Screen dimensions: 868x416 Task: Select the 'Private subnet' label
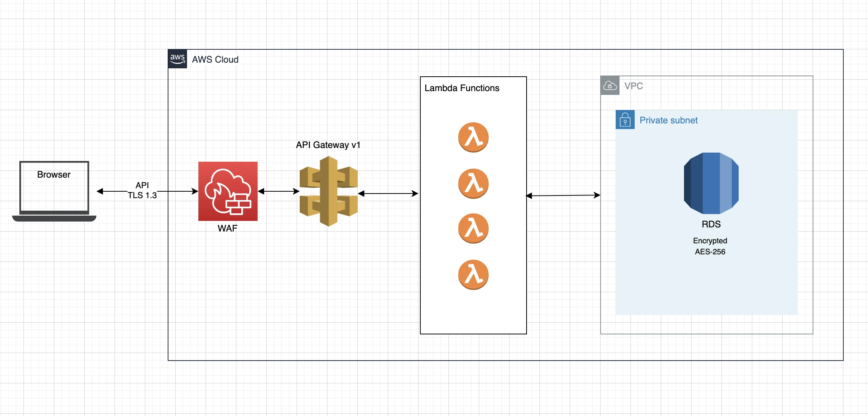[x=668, y=120]
